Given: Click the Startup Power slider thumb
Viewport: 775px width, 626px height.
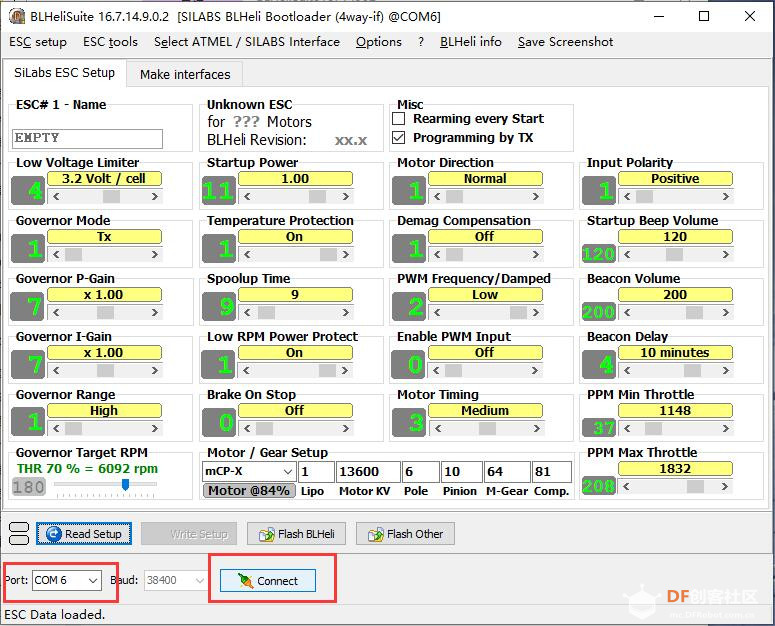Looking at the screenshot, I should tap(317, 196).
